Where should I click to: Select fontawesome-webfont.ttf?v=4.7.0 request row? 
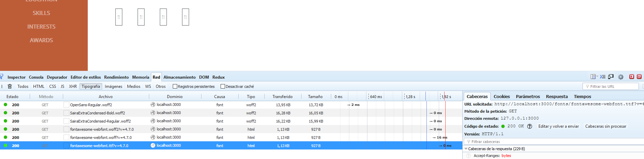click(231, 146)
